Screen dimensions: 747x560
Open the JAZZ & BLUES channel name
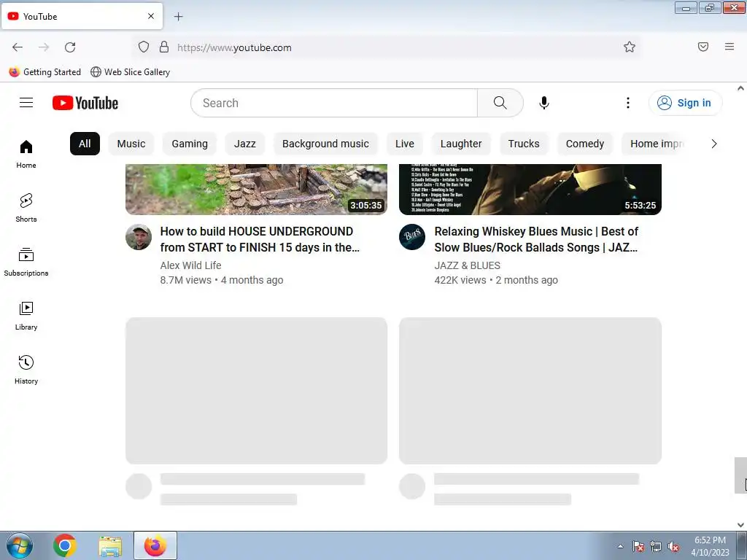click(x=467, y=265)
